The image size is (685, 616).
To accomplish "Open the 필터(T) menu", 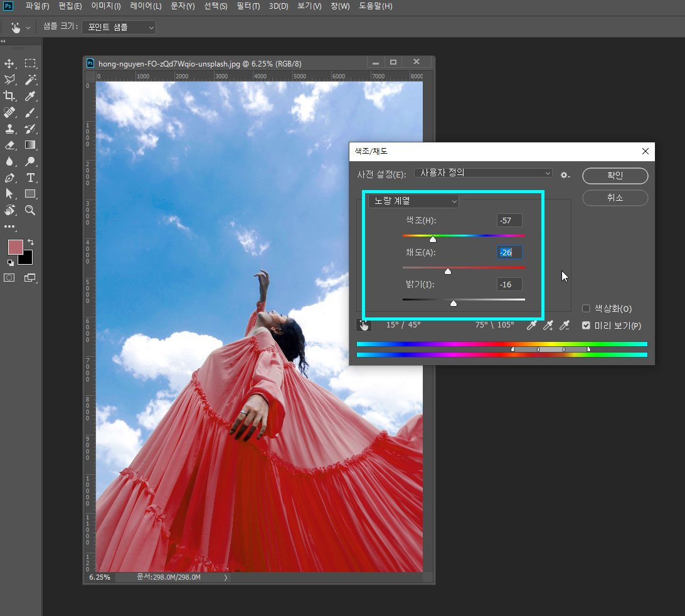I will coord(248,6).
